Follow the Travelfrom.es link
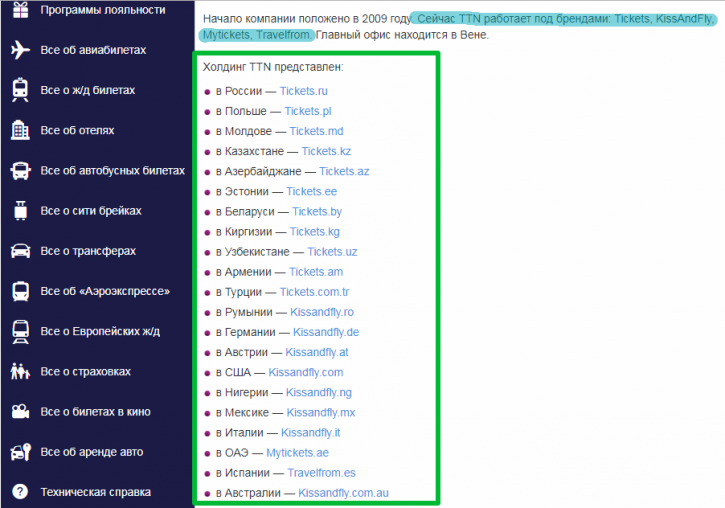 click(x=321, y=473)
